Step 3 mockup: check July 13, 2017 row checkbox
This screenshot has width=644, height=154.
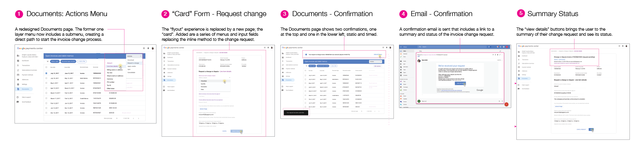306,75
